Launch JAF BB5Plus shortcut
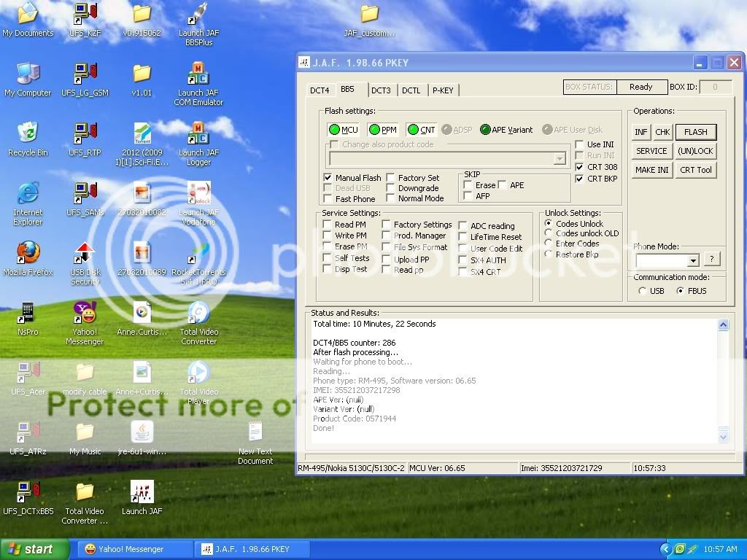This screenshot has width=747, height=560. [198, 24]
